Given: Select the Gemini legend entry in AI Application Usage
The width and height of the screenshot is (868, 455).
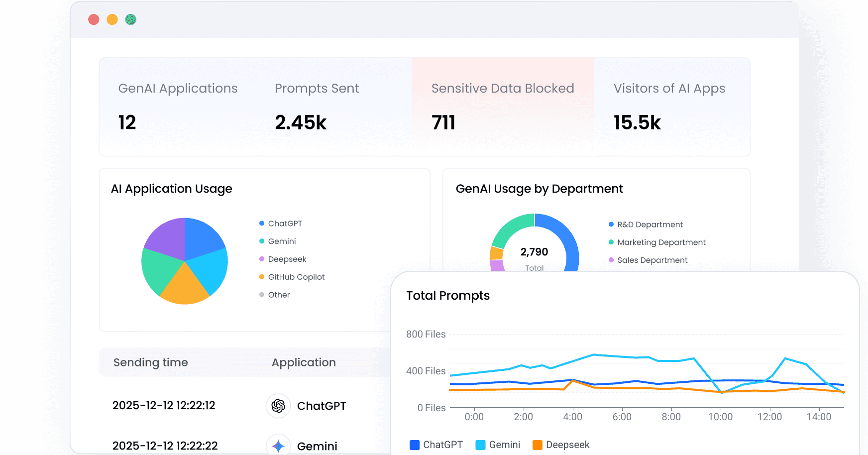Looking at the screenshot, I should pos(278,241).
